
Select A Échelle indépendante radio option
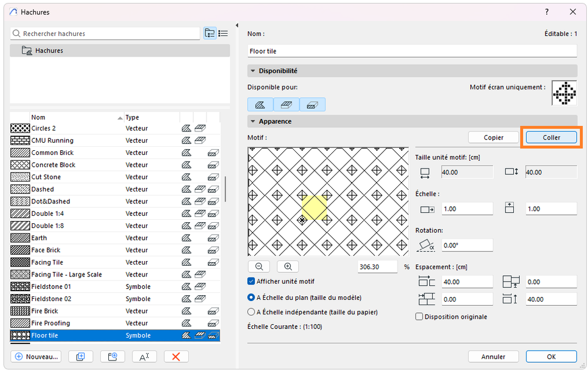coord(251,312)
